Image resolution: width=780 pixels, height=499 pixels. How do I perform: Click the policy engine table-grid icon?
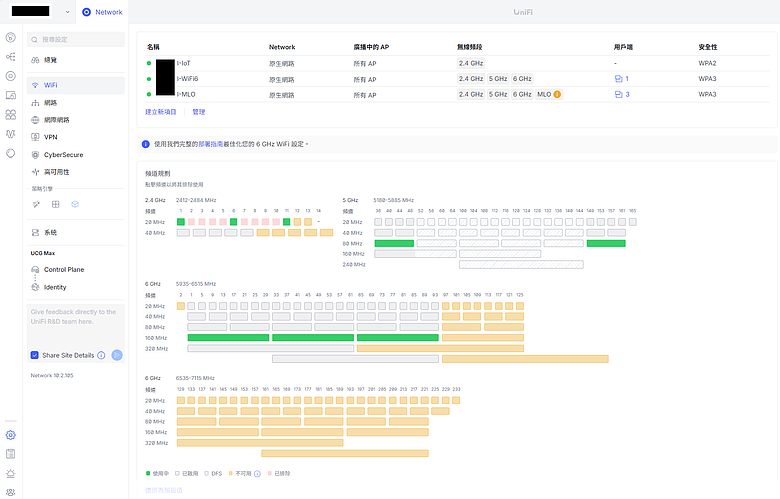click(56, 204)
